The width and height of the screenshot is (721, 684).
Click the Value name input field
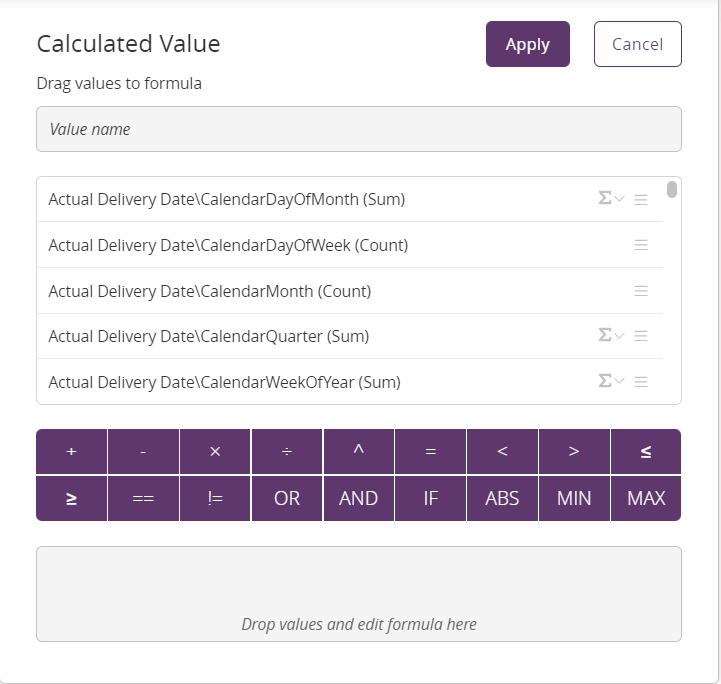358,129
